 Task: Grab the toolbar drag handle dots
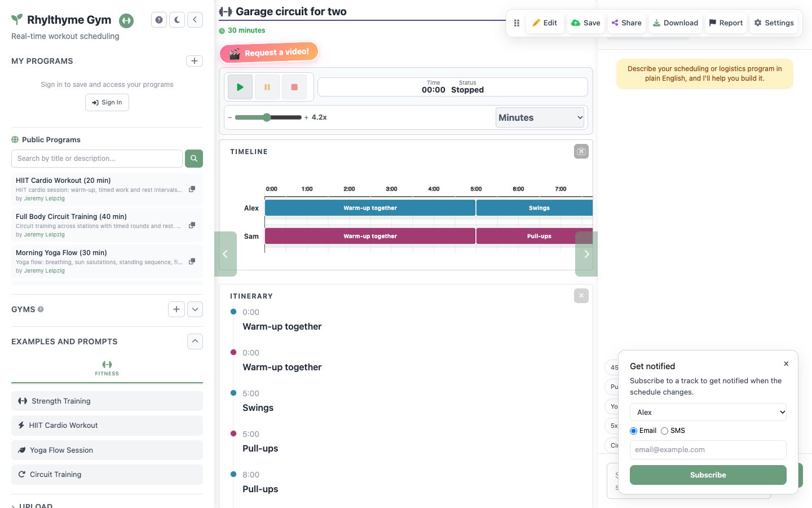pyautogui.click(x=517, y=23)
